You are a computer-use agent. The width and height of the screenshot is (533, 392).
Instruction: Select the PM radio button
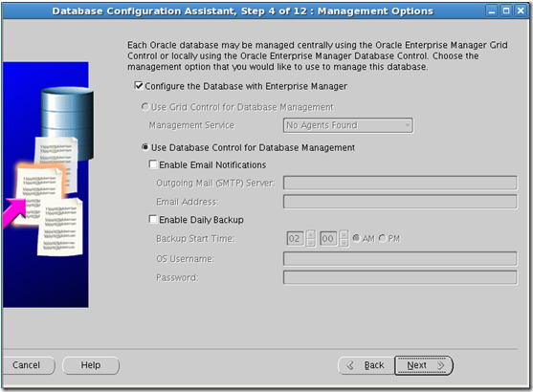point(383,238)
